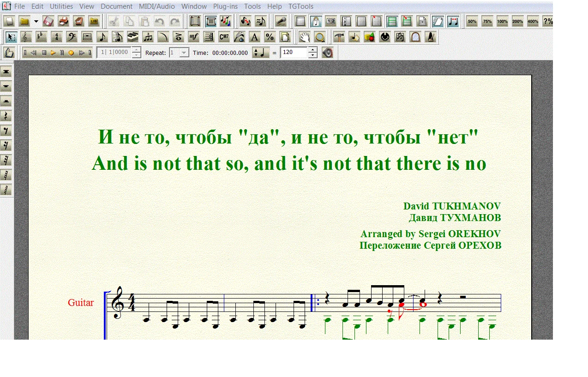Increase the tempo value with up arrow
588x377 pixels.
313,50
